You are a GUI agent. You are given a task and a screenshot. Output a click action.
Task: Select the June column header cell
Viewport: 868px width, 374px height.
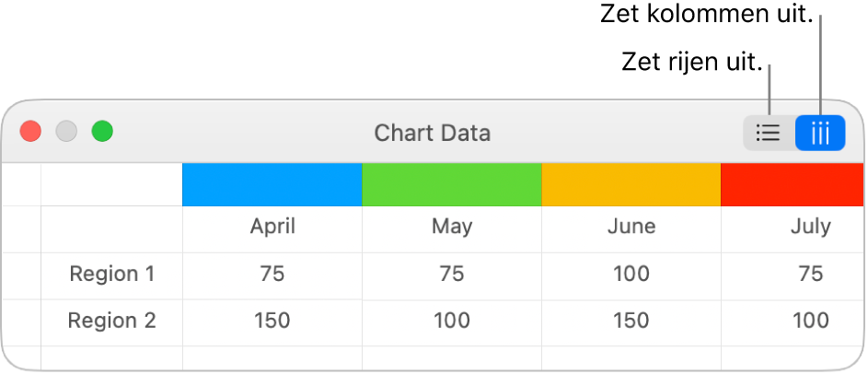(x=631, y=227)
